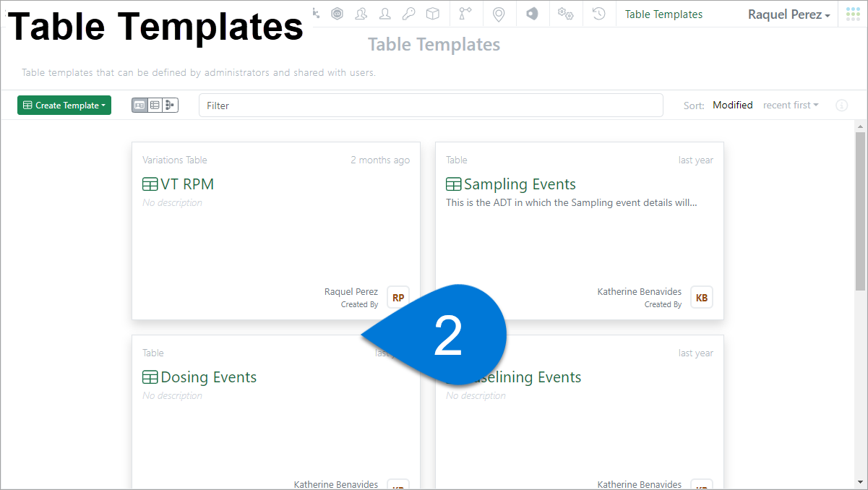Click the cube icon in top navigation
This screenshot has height=490, width=868.
click(x=432, y=14)
